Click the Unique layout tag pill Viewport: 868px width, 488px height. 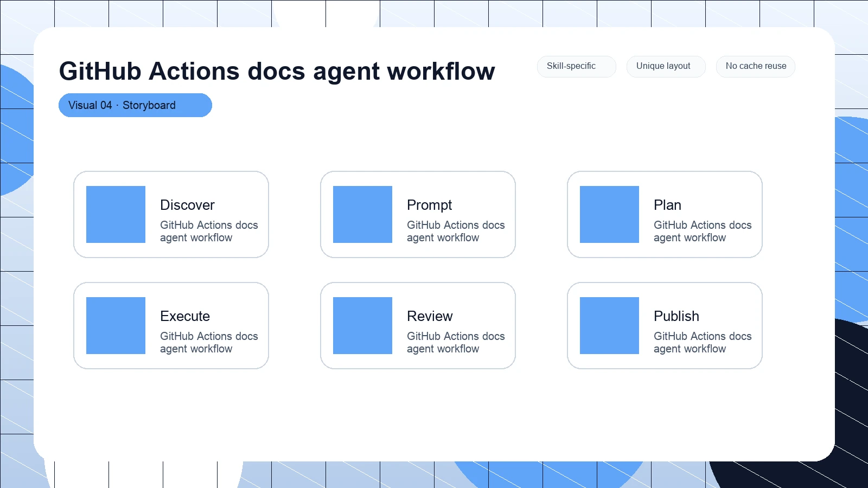(666, 66)
